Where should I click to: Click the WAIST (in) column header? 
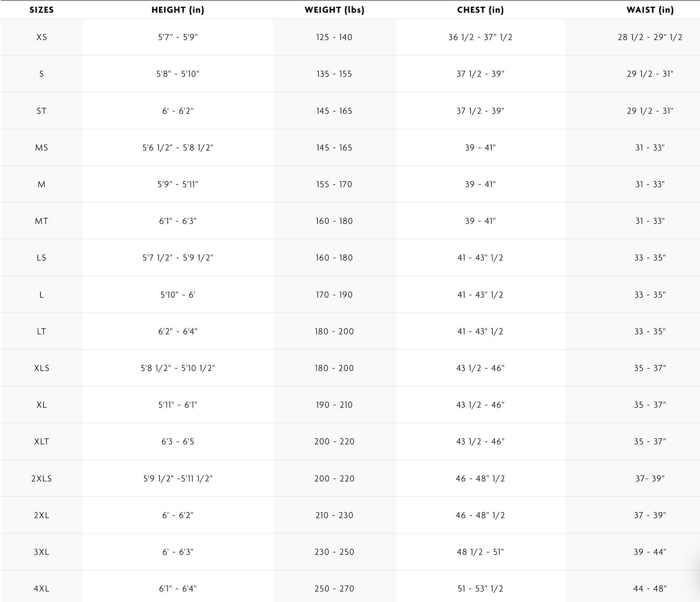(650, 10)
